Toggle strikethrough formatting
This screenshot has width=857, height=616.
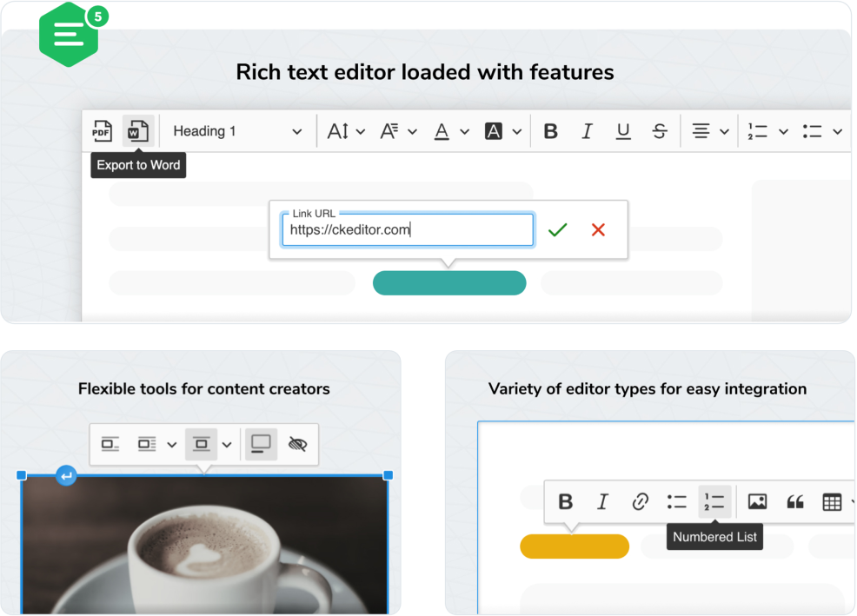660,130
